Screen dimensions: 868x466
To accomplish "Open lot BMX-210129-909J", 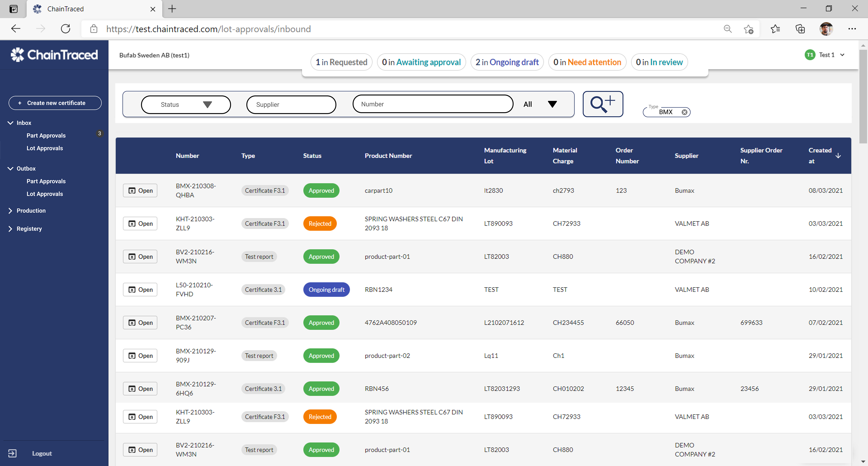I will coord(140,356).
